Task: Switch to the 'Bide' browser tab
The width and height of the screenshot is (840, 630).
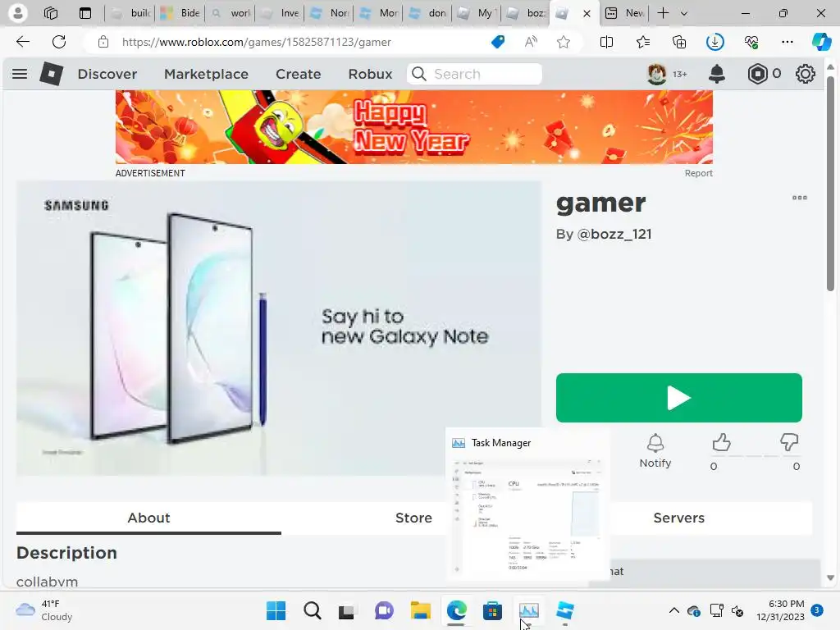Action: 180,13
